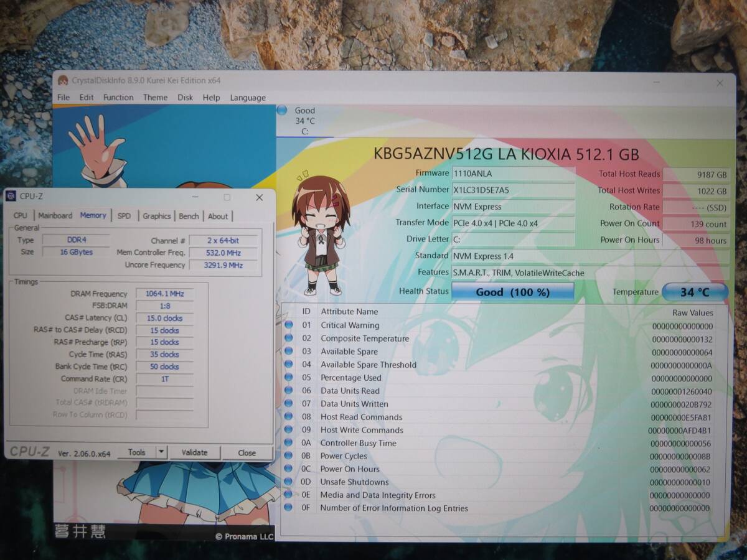
Task: Click the Rotation Rate value ---- (SSD)
Action: [696, 208]
